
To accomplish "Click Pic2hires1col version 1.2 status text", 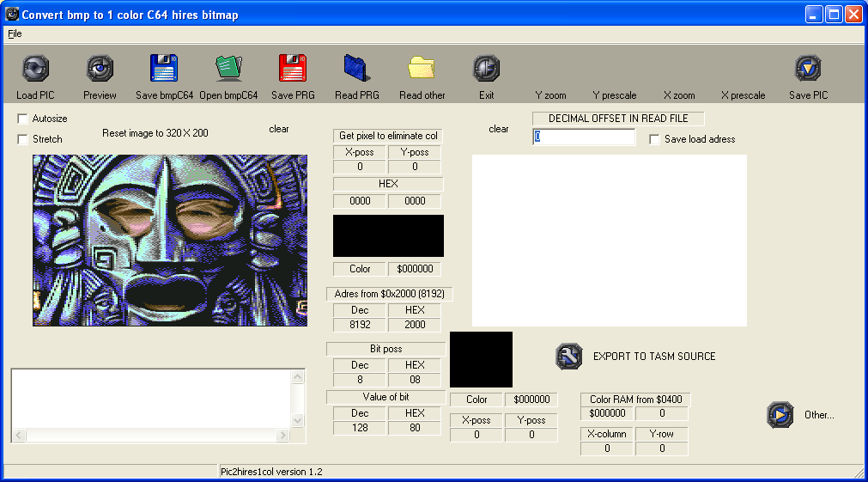I will pyautogui.click(x=271, y=472).
